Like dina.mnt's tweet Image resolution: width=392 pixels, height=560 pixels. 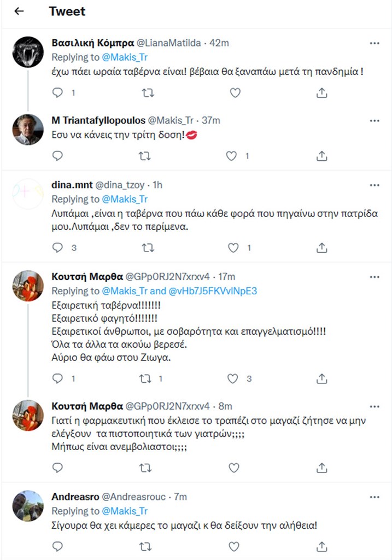click(x=233, y=248)
